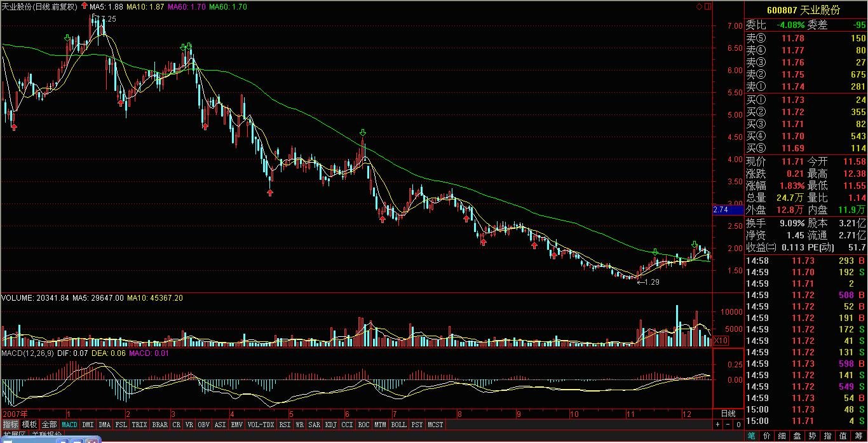Select the 全部 tab in indicator bar

pos(50,425)
